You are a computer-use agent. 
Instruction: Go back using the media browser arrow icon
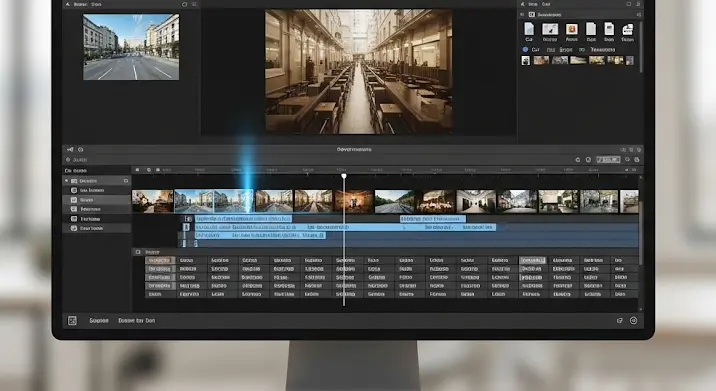(x=522, y=4)
